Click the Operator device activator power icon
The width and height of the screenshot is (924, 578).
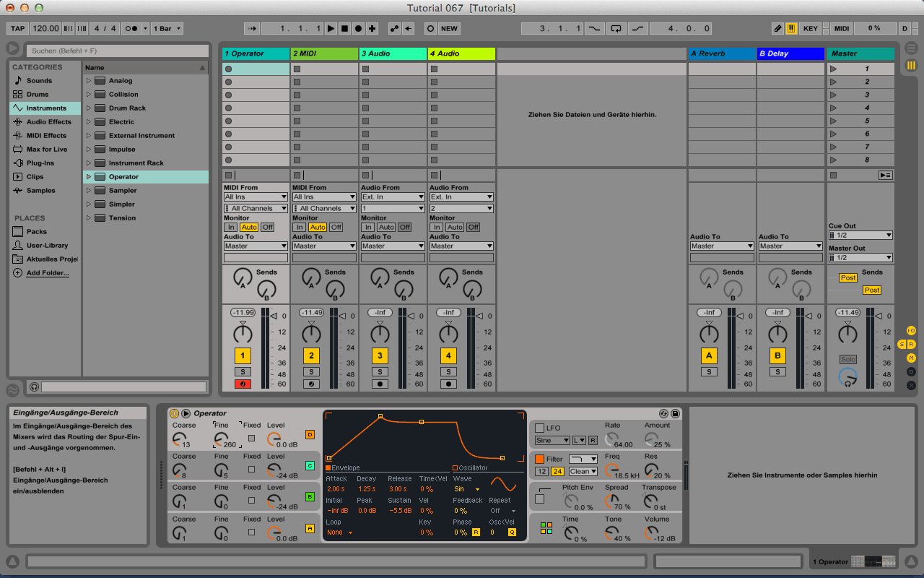(x=174, y=413)
